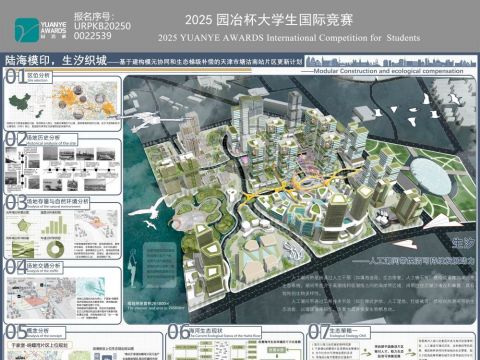The image size is (480, 360).
Task: Click the green bar chart in section 03
Action: 54,224
